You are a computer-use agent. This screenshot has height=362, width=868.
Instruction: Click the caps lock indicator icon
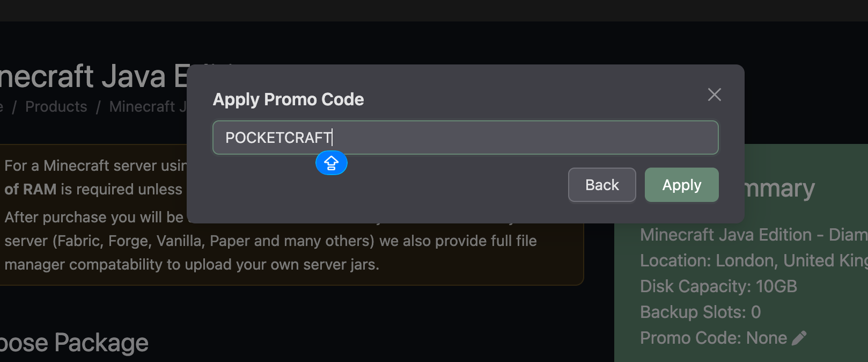tap(332, 163)
